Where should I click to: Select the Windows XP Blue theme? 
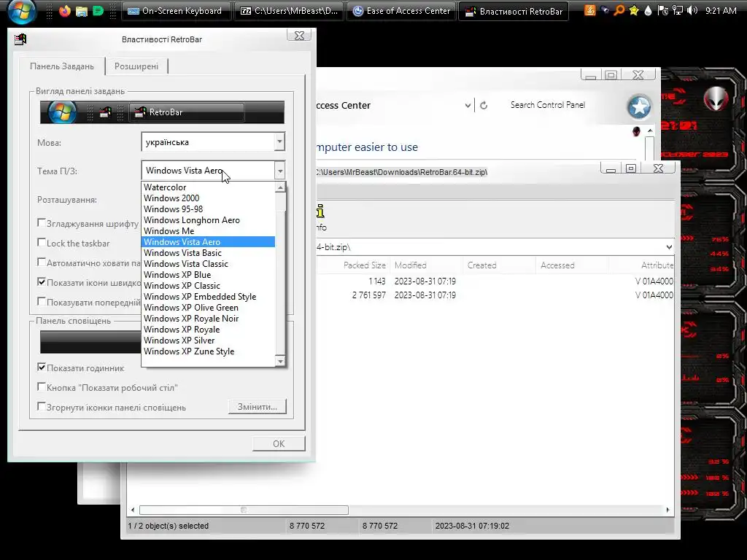pos(208,275)
